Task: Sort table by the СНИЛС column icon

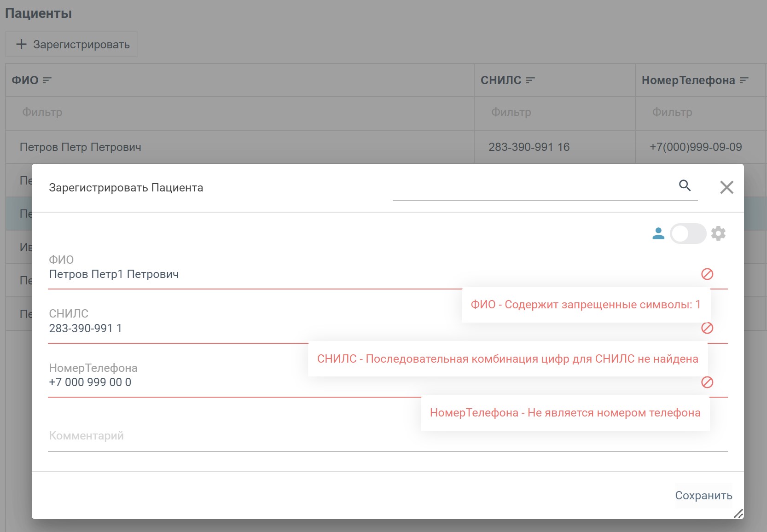Action: point(530,81)
